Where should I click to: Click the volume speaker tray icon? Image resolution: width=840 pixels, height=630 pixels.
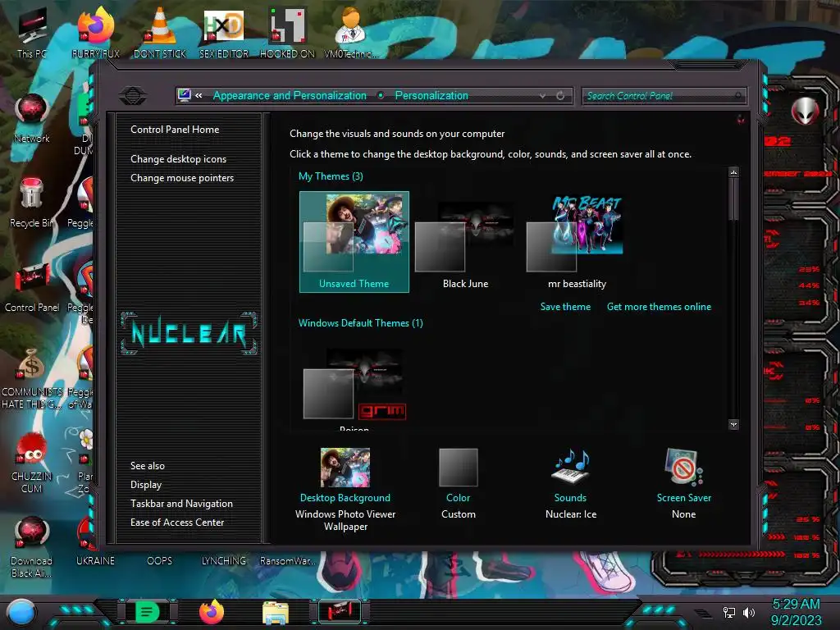749,612
